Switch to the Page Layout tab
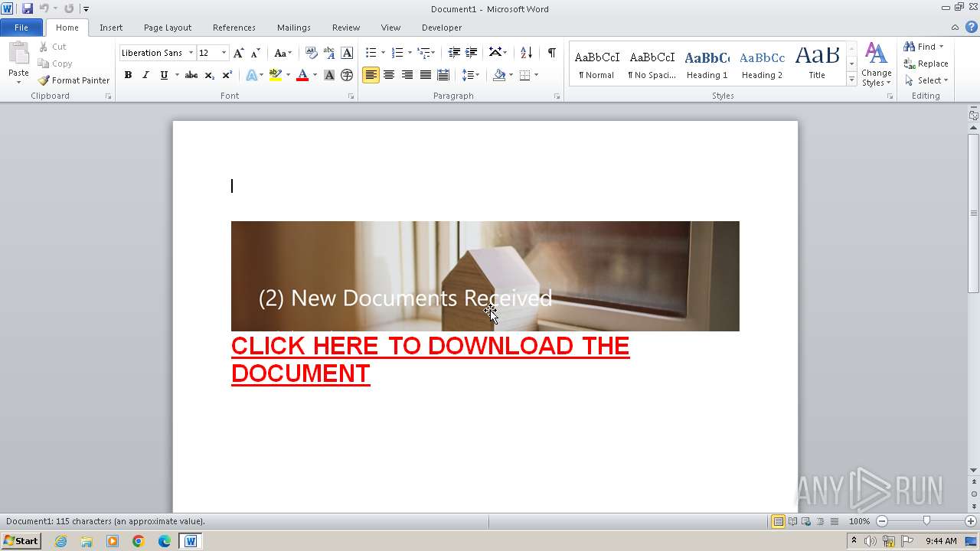 [x=168, y=28]
